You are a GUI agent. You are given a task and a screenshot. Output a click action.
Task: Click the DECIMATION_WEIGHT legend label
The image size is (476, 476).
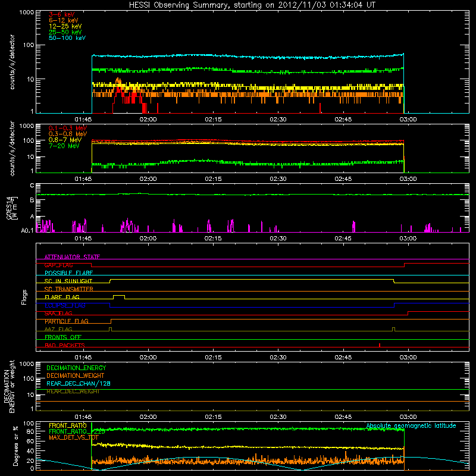click(76, 375)
